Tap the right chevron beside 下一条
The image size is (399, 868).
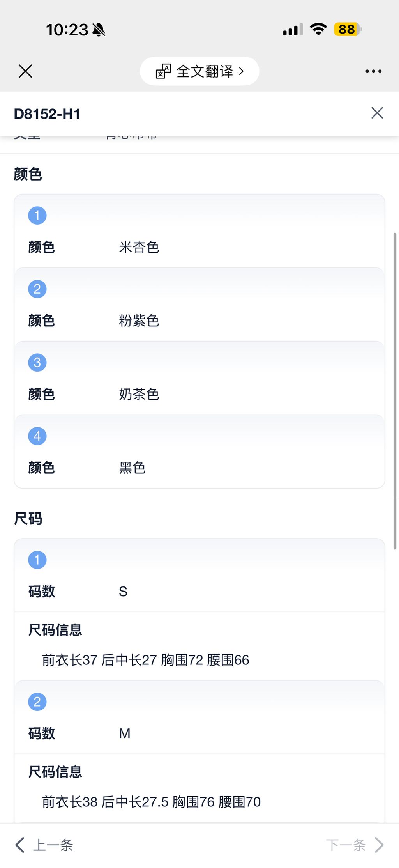pyautogui.click(x=379, y=845)
